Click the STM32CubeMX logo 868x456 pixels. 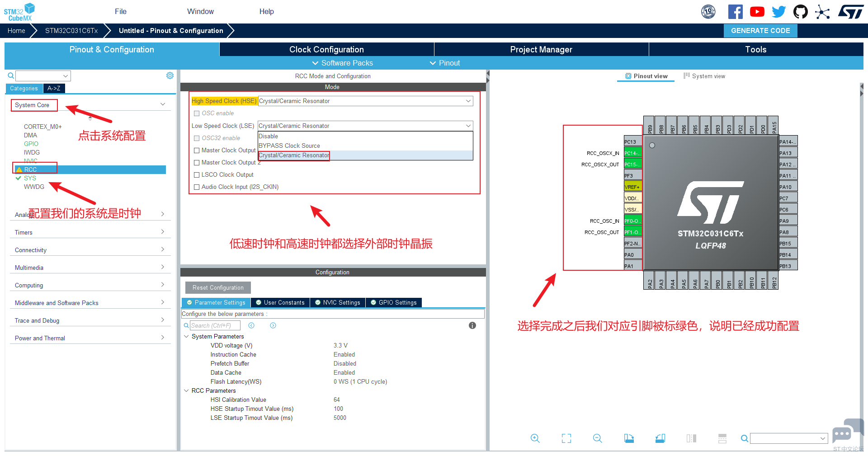[19, 12]
